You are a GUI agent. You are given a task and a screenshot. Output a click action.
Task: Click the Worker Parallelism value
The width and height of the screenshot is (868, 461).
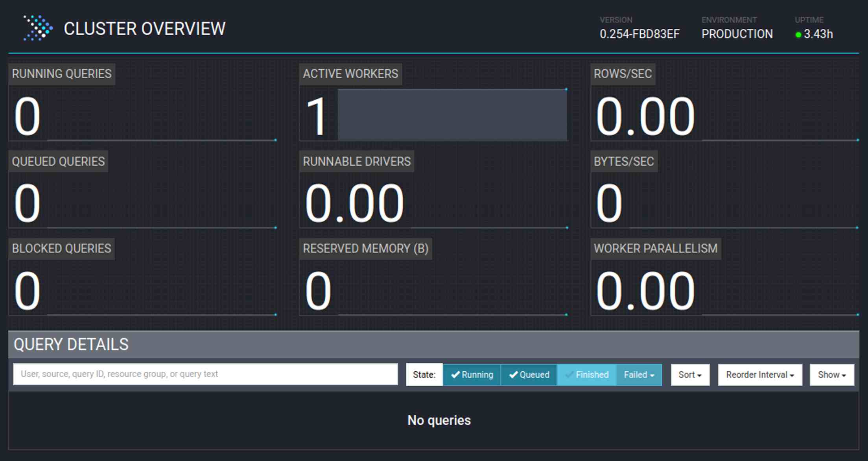pyautogui.click(x=645, y=291)
